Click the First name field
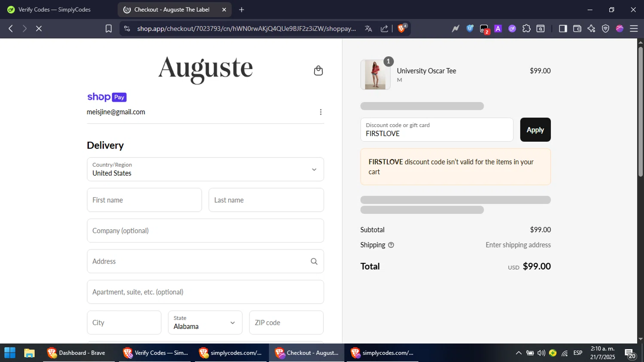Image resolution: width=644 pixels, height=362 pixels. click(x=144, y=200)
